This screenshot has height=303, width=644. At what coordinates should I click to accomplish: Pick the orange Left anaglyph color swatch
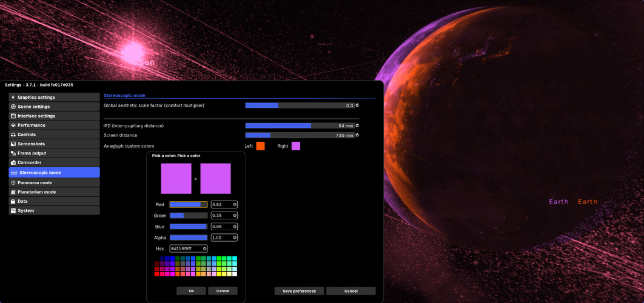tap(260, 146)
